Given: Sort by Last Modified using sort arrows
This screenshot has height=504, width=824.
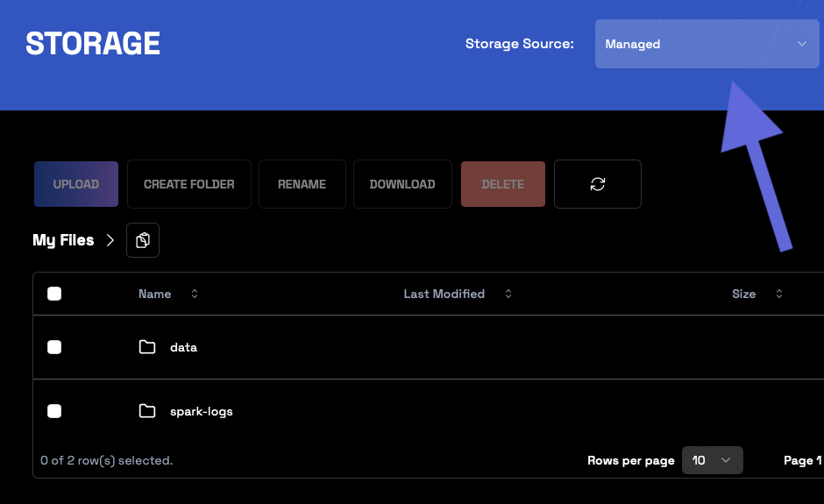Looking at the screenshot, I should (508, 294).
